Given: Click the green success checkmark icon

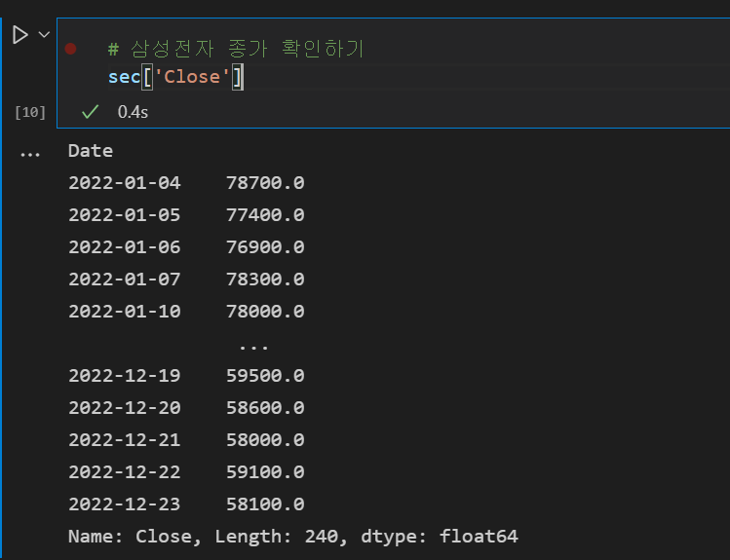Looking at the screenshot, I should (x=90, y=112).
